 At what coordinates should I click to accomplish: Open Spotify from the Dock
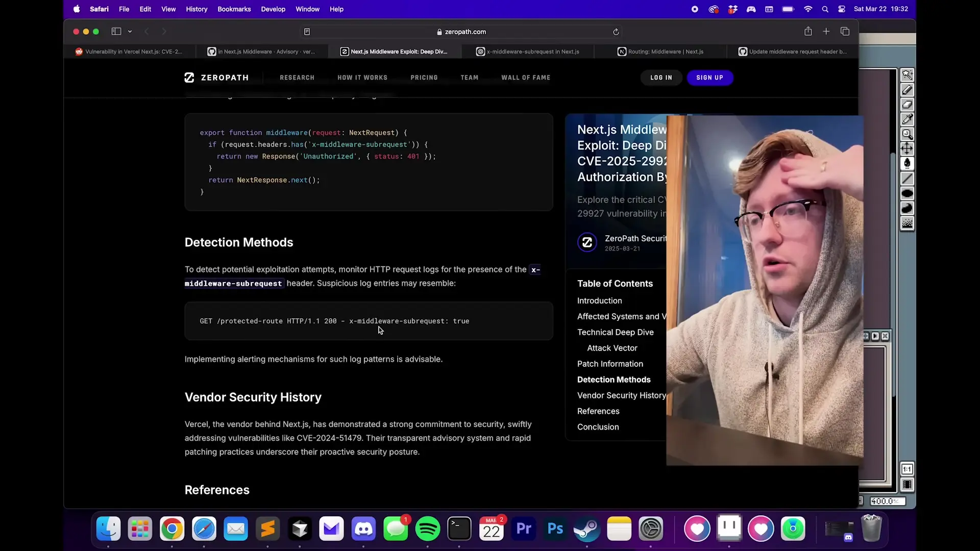[x=427, y=529]
